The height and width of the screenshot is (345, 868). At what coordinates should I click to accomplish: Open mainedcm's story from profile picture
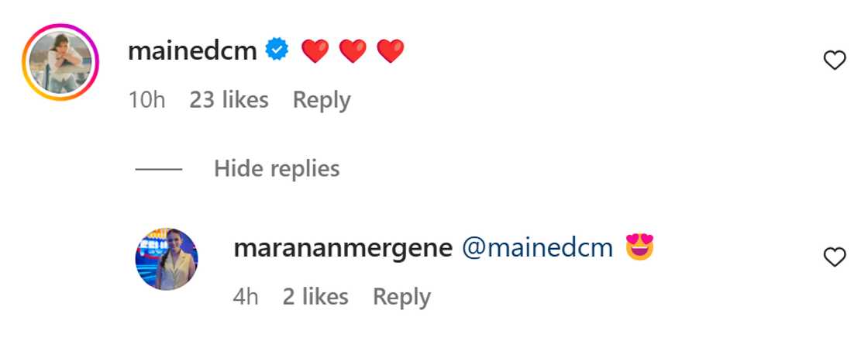point(60,62)
